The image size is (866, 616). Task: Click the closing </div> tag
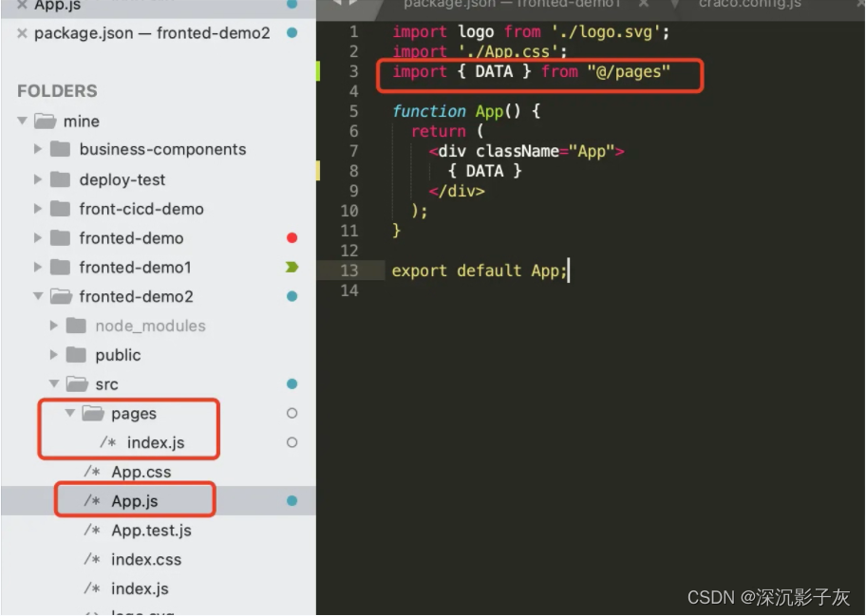click(457, 191)
